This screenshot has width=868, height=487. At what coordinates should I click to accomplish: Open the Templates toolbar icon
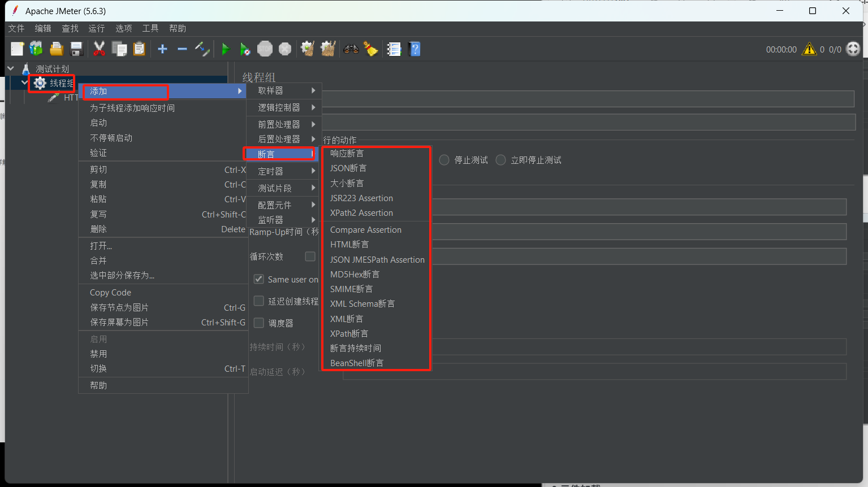point(36,49)
